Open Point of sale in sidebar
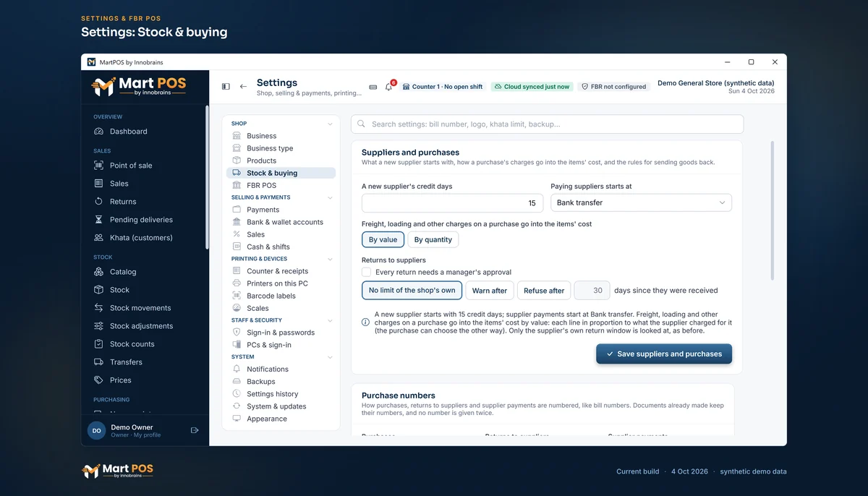The width and height of the screenshot is (868, 496). [x=145, y=166]
